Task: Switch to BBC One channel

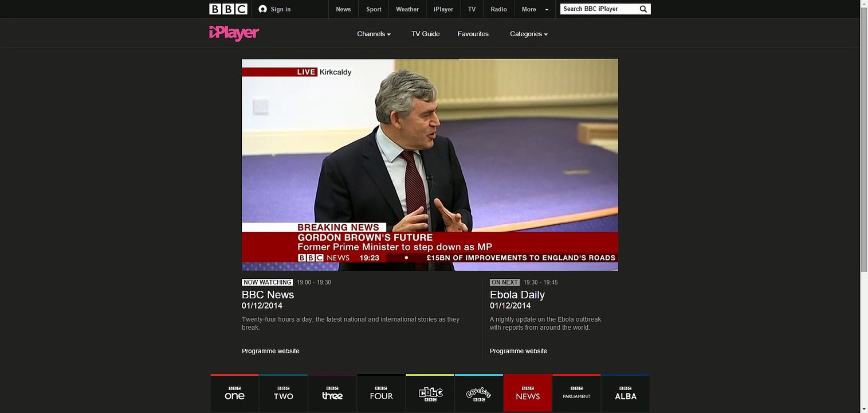Action: pos(235,393)
